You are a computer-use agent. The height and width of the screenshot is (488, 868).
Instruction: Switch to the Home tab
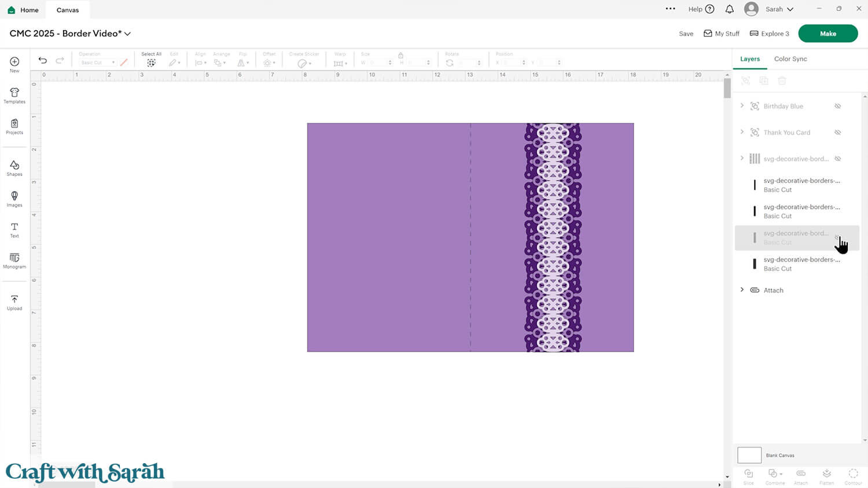pos(23,10)
